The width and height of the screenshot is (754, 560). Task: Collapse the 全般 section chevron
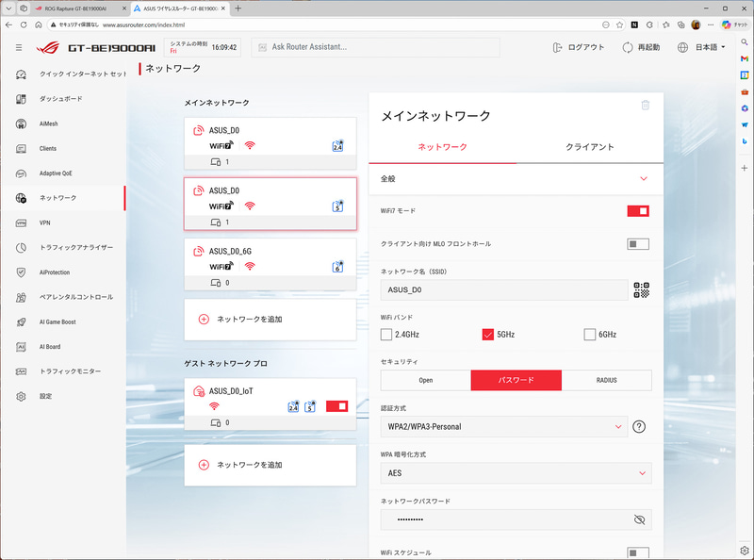coord(644,179)
